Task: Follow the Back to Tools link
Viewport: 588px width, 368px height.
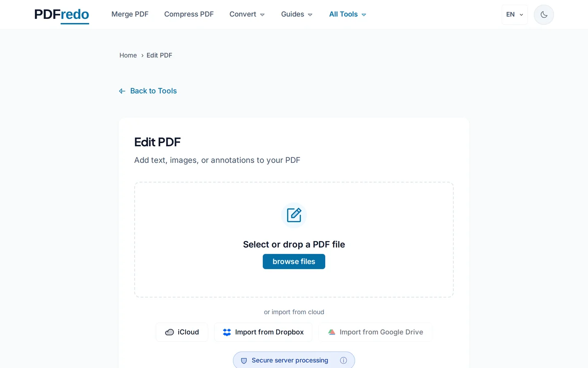Action: pos(153,91)
